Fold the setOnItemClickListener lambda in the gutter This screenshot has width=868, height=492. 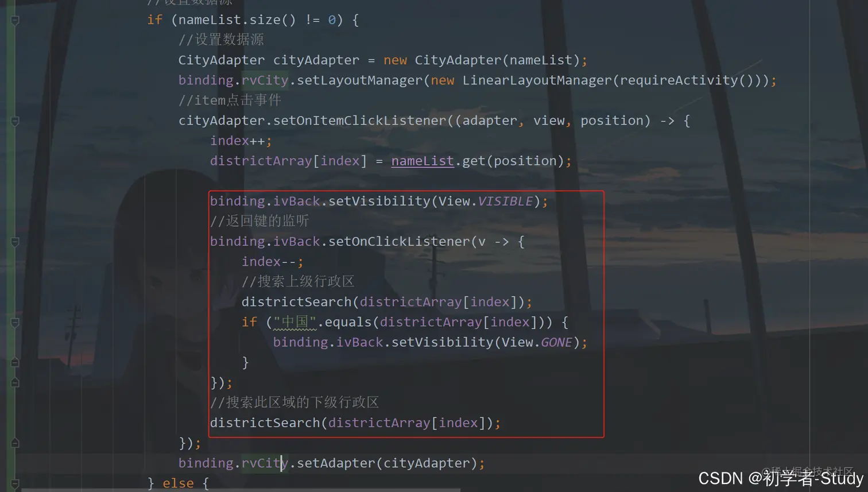15,121
